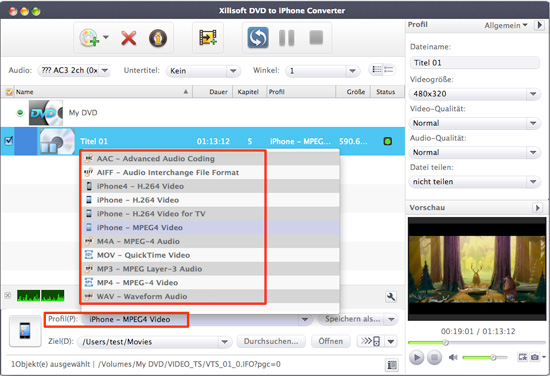The height and width of the screenshot is (376, 550).
Task: Click the Größe column header
Action: 353,92
